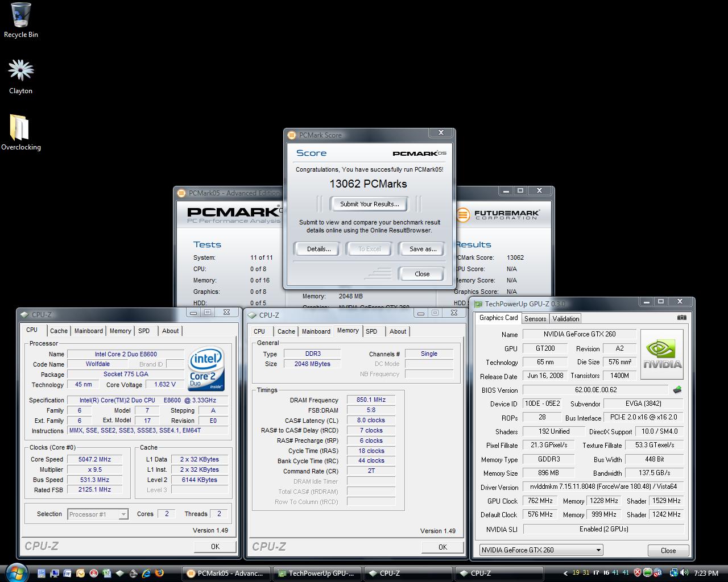The width and height of the screenshot is (728, 582).
Task: Open the Mainboard tab in the CPU-Z CPU window
Action: [x=89, y=331]
